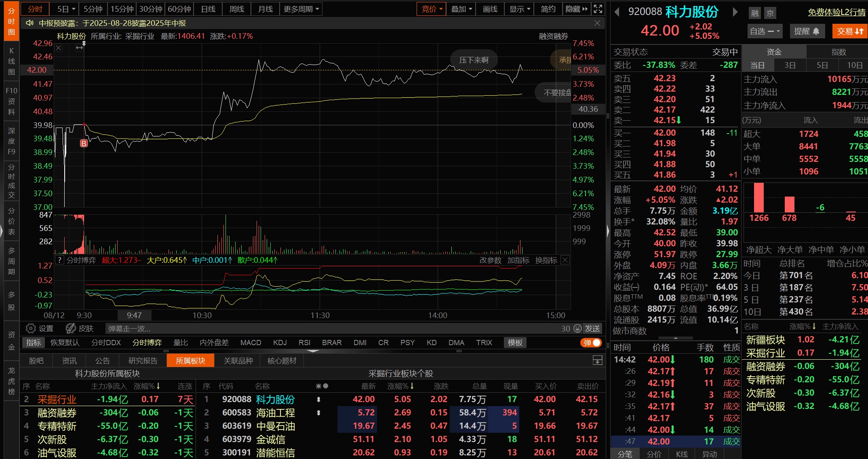Click 换指标 switch indicator

(x=546, y=260)
